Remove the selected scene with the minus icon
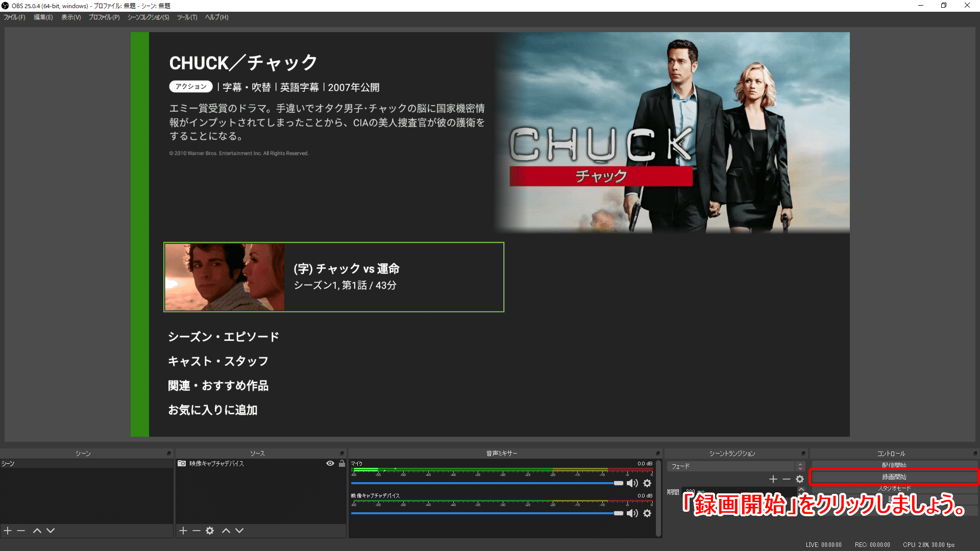980x551 pixels. 21,531
